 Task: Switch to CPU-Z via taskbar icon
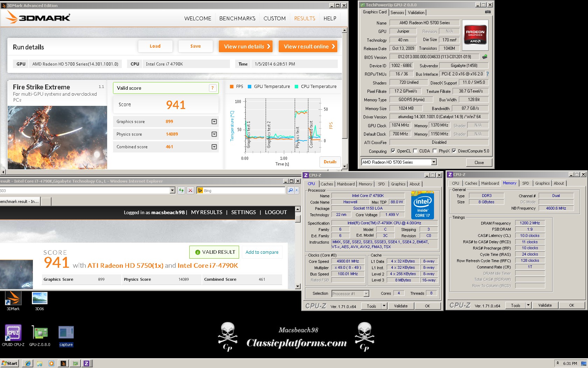click(x=86, y=363)
